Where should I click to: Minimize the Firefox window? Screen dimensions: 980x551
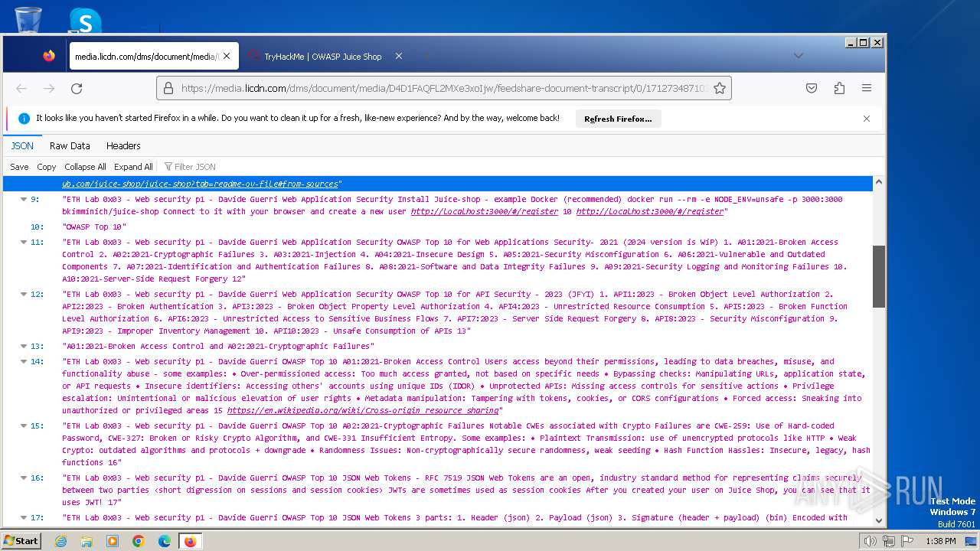(x=851, y=43)
